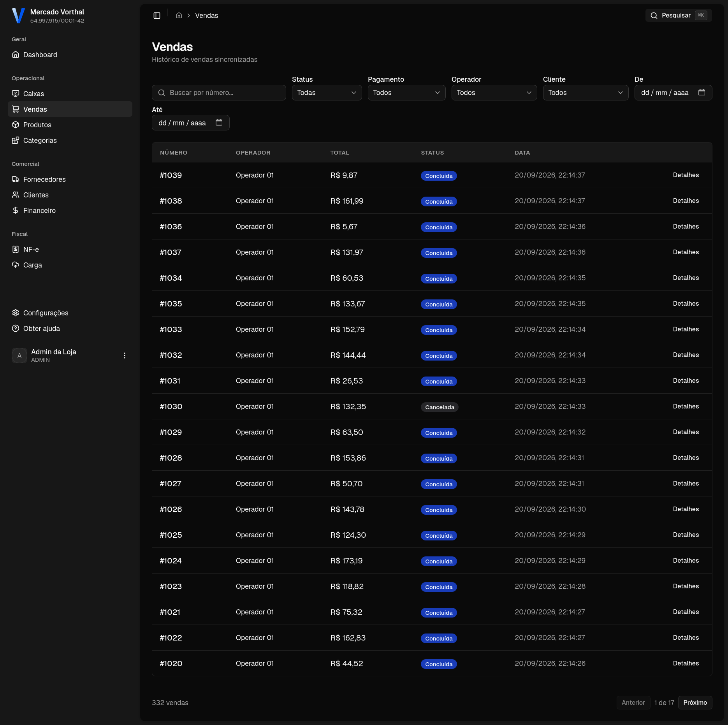This screenshot has height=725, width=728.
Task: Open the Pesquisar search button
Action: click(x=679, y=16)
